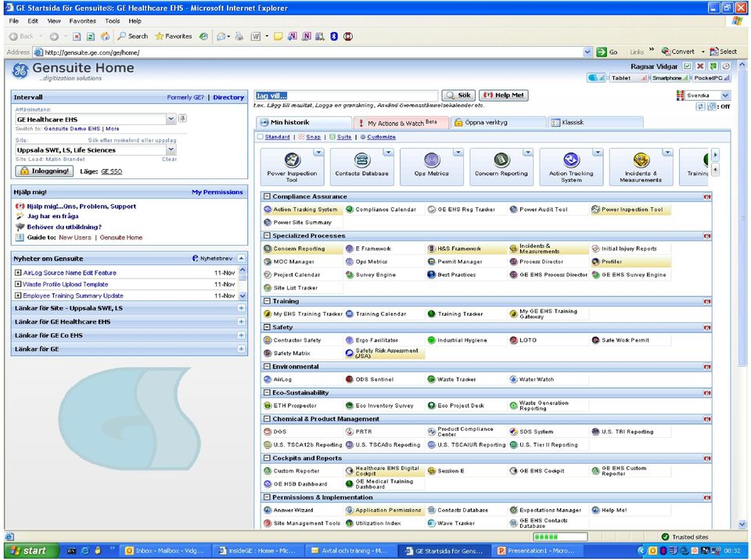Switch to the Klassisk tab
Image resolution: width=751 pixels, height=560 pixels.
tap(595, 123)
